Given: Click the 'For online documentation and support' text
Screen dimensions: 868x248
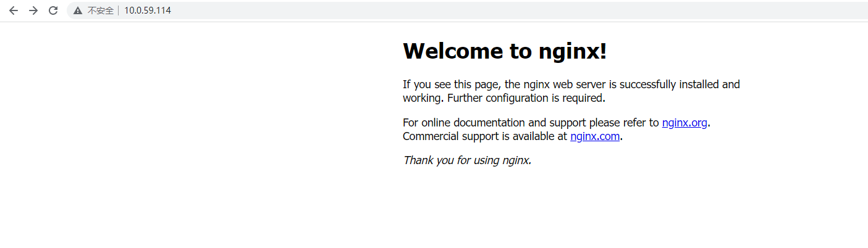Looking at the screenshot, I should [494, 123].
